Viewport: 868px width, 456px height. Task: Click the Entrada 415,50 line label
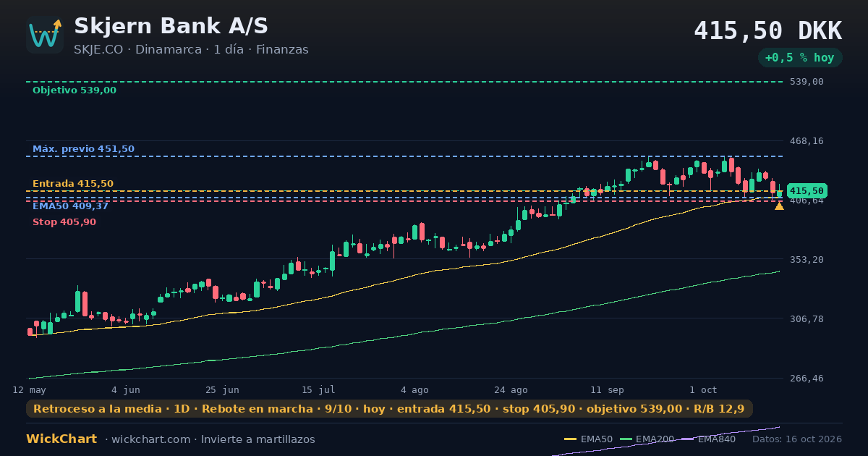pyautogui.click(x=73, y=184)
